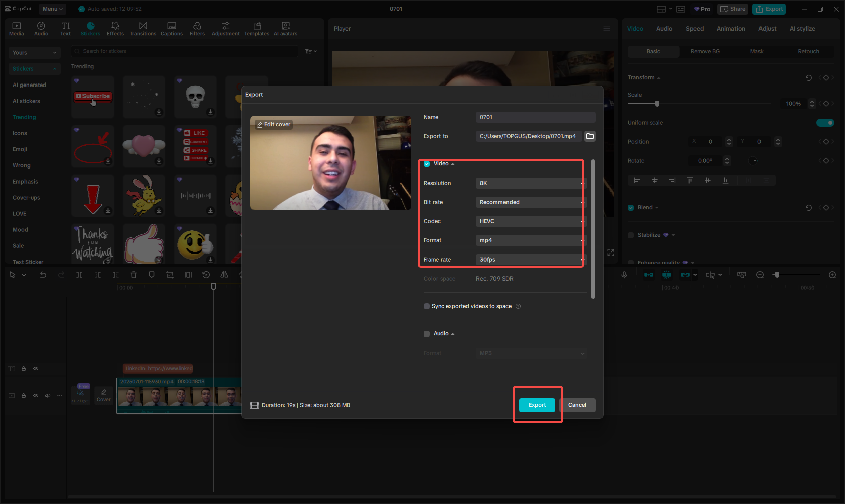Open the AI avatars tool
The height and width of the screenshot is (504, 845).
[286, 29]
